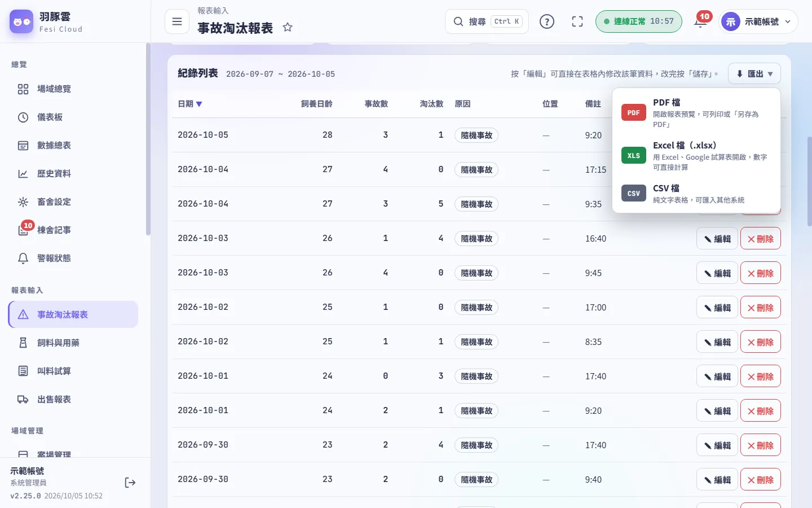Open 畜舍設定 in the sidebar
This screenshot has width=812, height=508.
(x=73, y=202)
